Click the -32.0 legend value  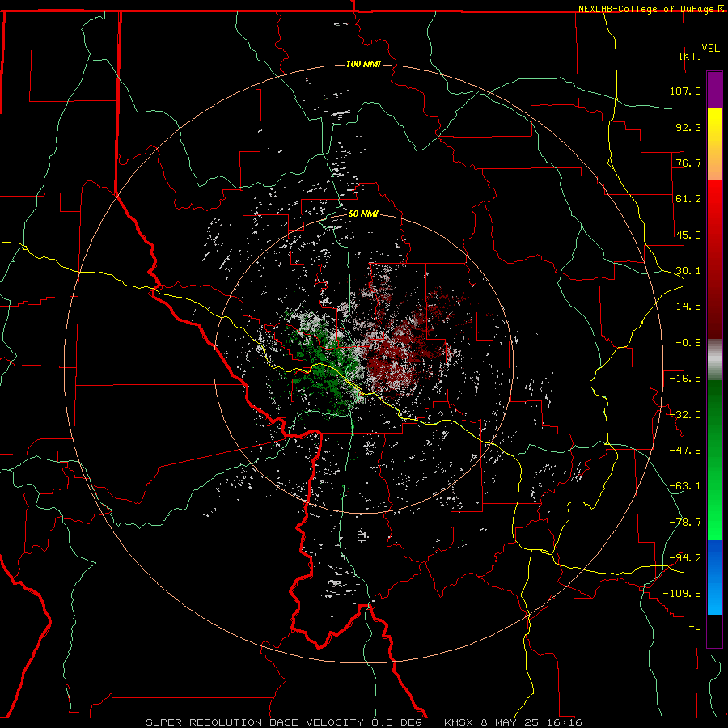pyautogui.click(x=685, y=415)
